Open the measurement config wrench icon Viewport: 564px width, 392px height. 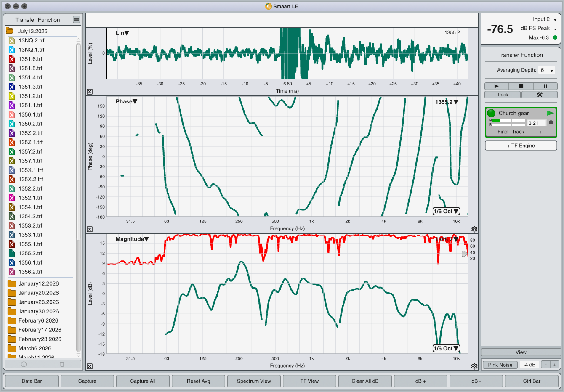[x=539, y=95]
